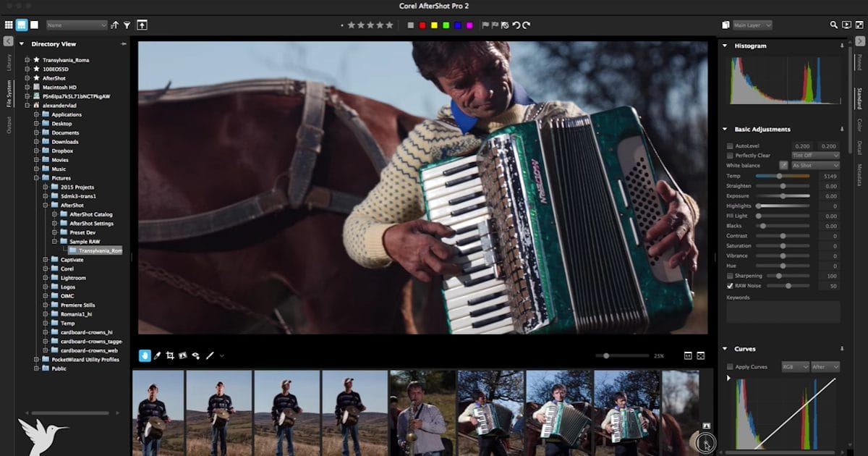Click the undo arrow icon
Image resolution: width=868 pixels, height=456 pixels.
click(516, 24)
